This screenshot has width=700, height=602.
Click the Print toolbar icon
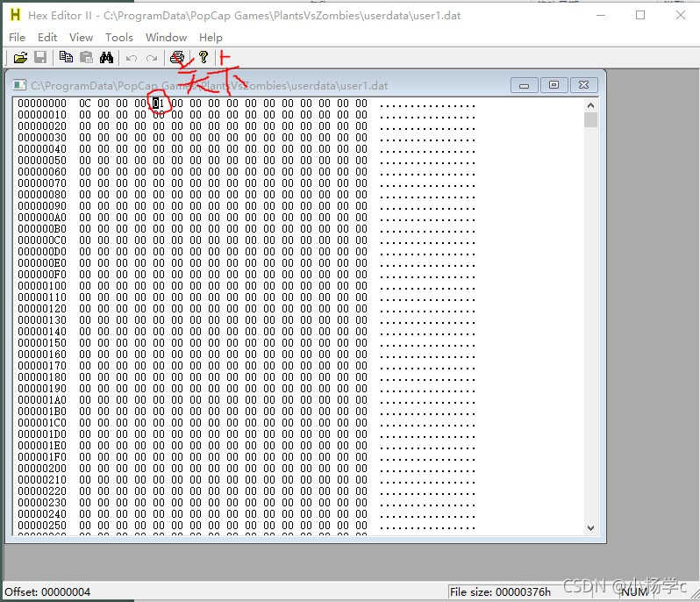point(177,57)
